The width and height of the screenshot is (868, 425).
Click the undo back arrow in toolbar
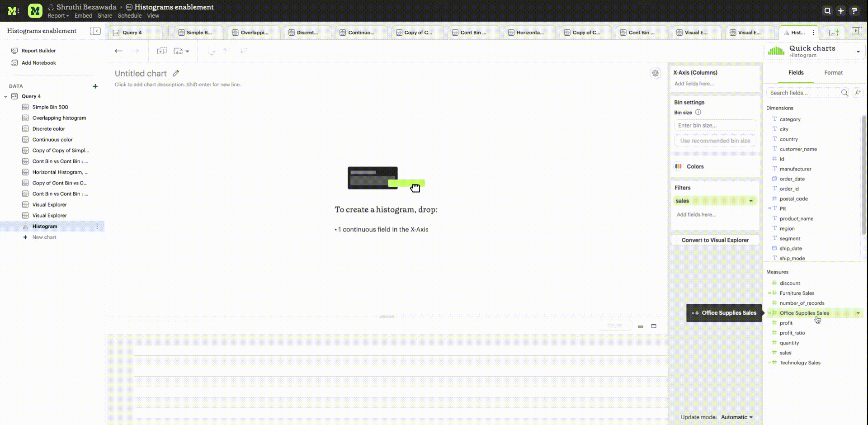[x=118, y=51]
